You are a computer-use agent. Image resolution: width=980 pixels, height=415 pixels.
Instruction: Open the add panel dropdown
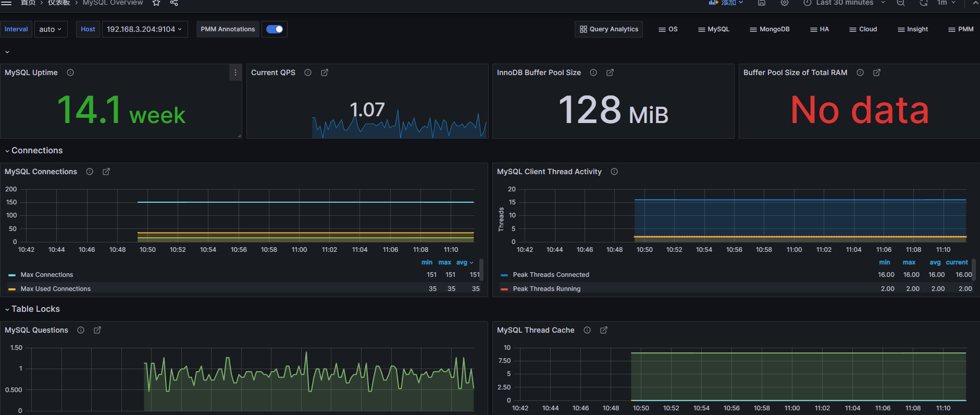click(726, 3)
